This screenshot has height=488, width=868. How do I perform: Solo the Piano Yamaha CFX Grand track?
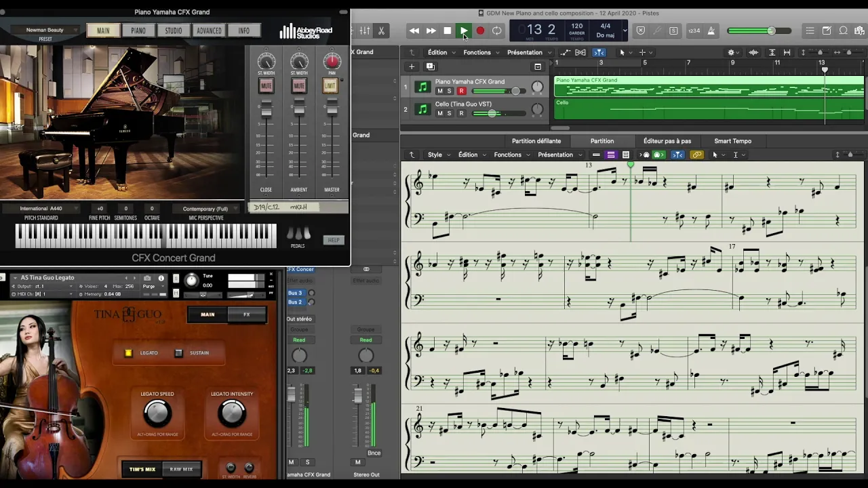[x=449, y=91]
